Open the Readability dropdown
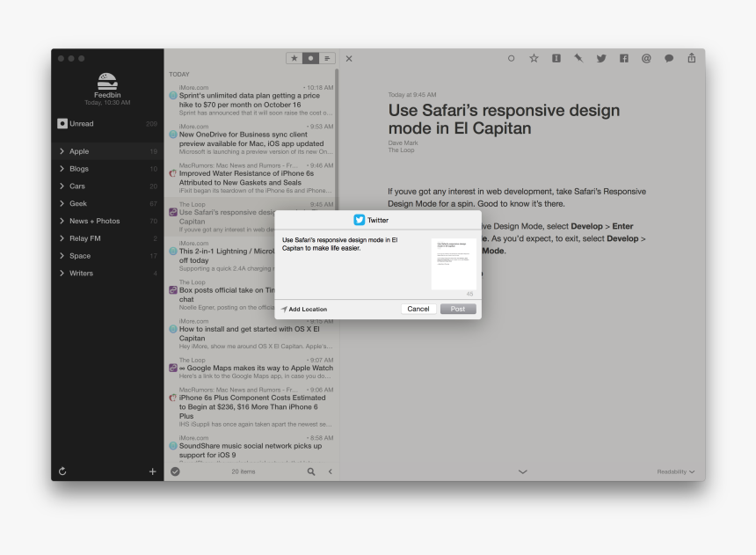This screenshot has height=555, width=756. click(x=675, y=471)
